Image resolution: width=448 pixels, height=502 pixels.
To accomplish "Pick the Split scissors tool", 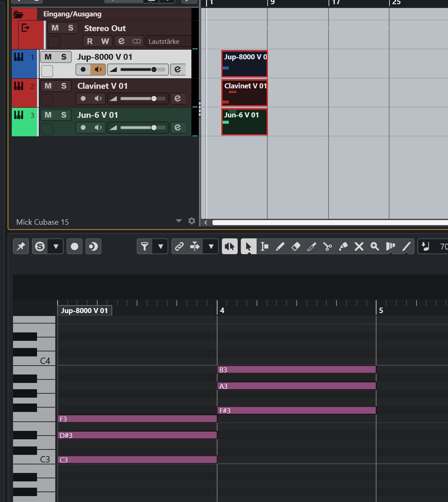I will click(x=327, y=247).
